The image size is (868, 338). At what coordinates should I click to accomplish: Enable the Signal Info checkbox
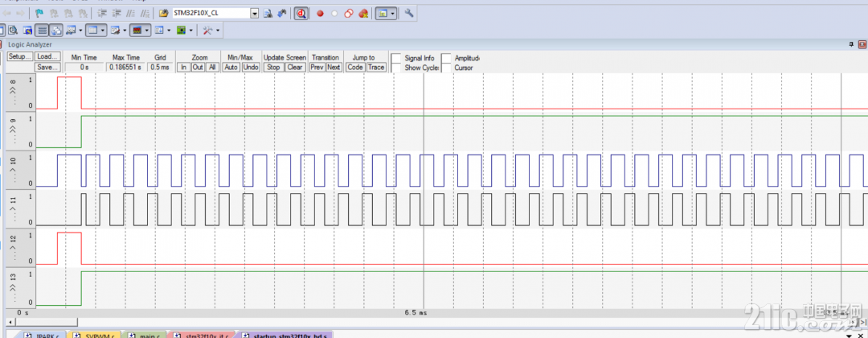click(395, 58)
